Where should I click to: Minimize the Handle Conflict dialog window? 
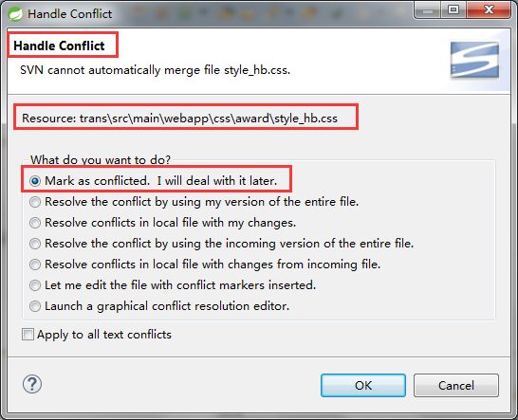tap(427, 9)
